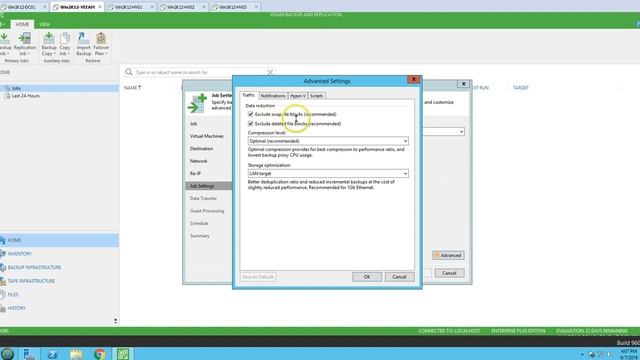Click the Failover Plan ribbon icon
This screenshot has height=360, width=640.
coord(101,44)
